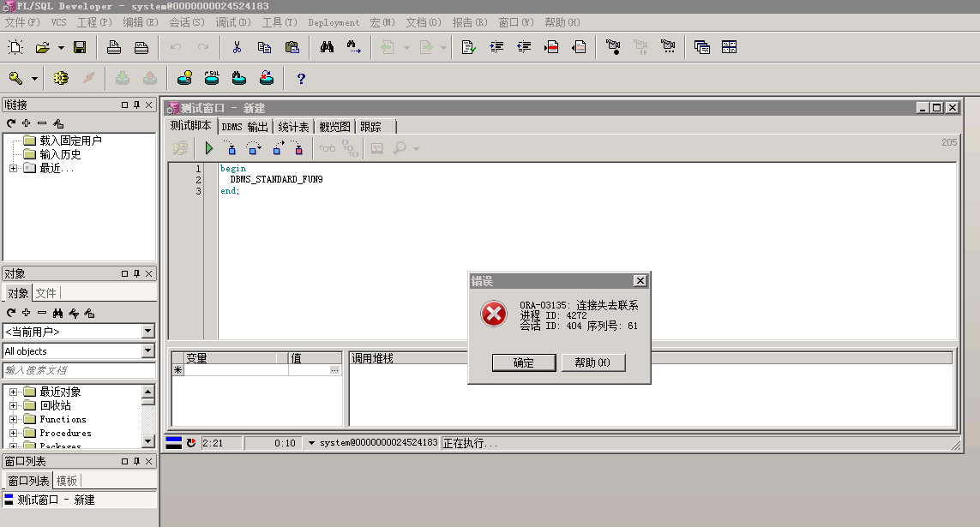Click the blue question mark Help icon
980x527 pixels.
(301, 79)
